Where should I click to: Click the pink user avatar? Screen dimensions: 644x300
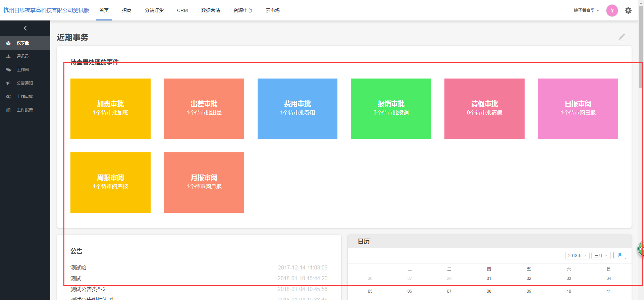(x=612, y=10)
